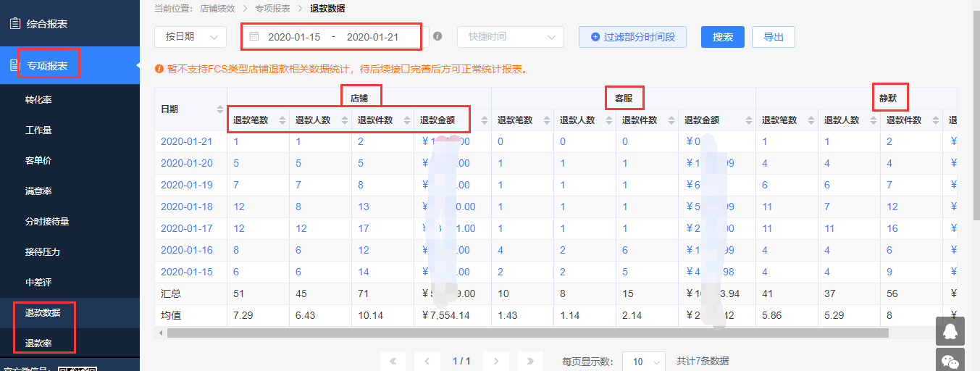The image size is (980, 371).
Task: Click the blue 搜索 button
Action: (x=722, y=37)
